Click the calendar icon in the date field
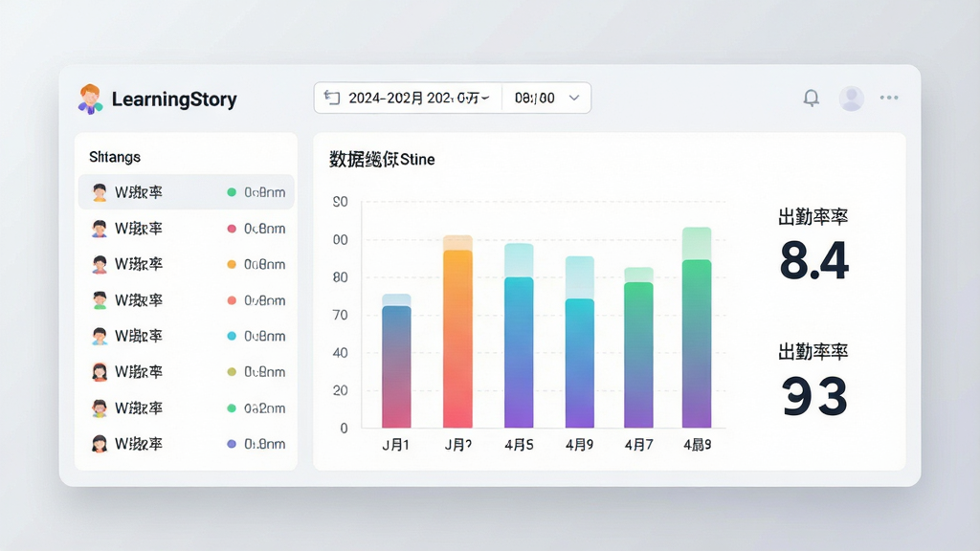This screenshot has width=980, height=551. (x=332, y=98)
